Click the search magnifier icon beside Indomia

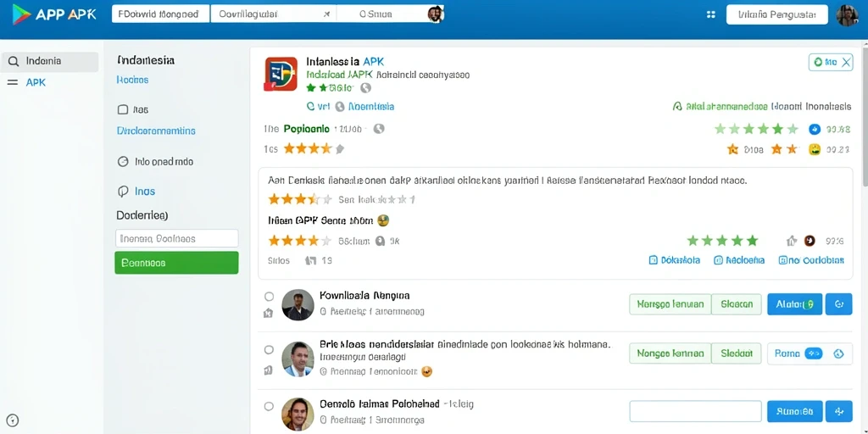pos(14,61)
